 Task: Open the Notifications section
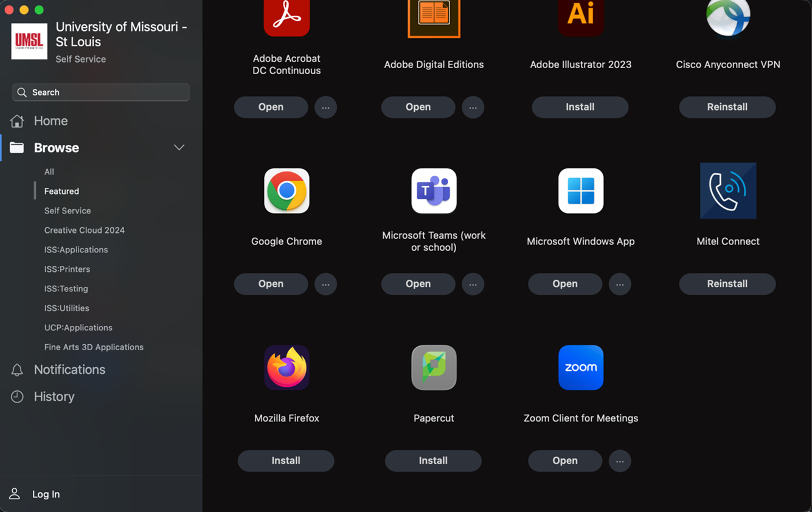pos(69,370)
